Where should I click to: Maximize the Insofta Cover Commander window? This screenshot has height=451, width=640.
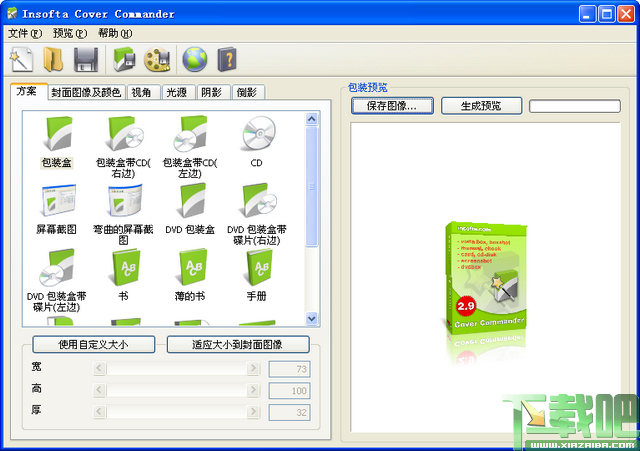point(607,14)
